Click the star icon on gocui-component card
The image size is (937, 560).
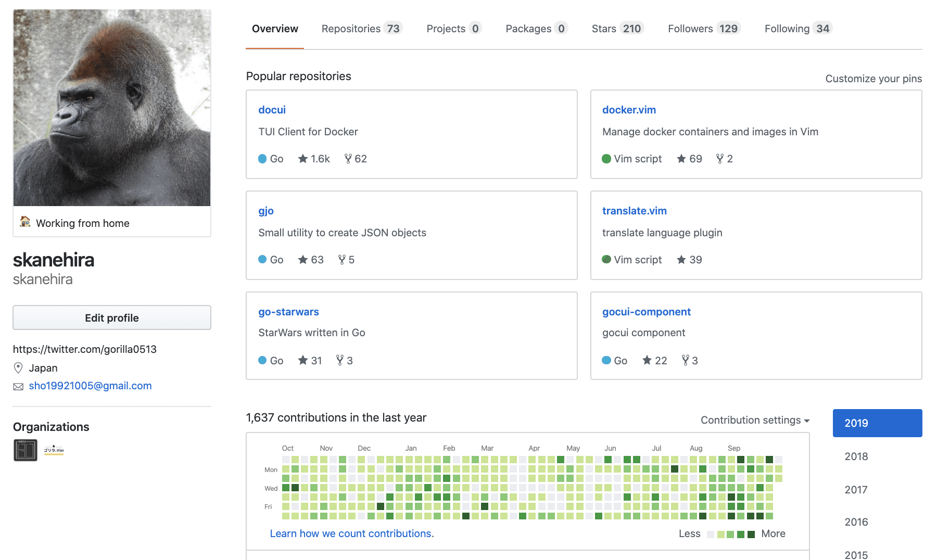point(647,360)
